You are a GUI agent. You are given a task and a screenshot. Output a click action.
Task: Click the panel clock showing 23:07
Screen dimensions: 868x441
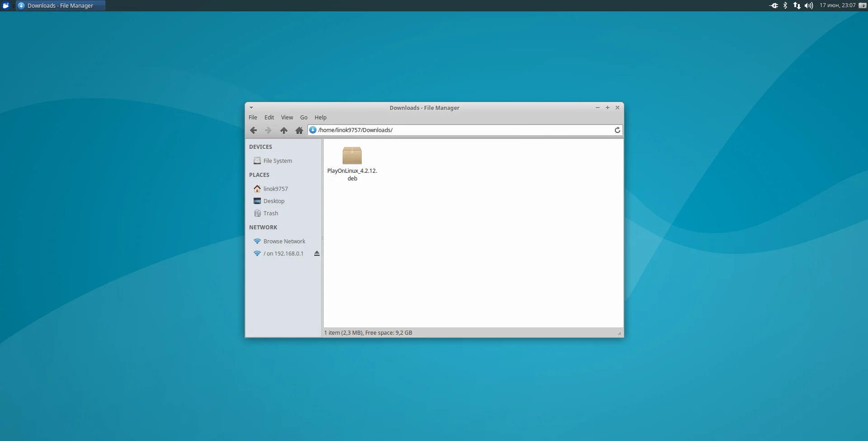click(x=838, y=5)
